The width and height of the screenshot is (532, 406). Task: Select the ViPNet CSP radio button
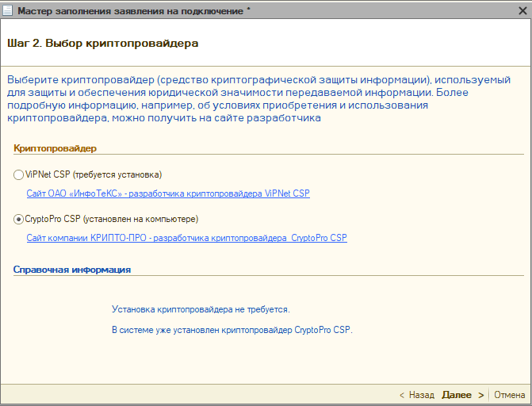coord(19,174)
